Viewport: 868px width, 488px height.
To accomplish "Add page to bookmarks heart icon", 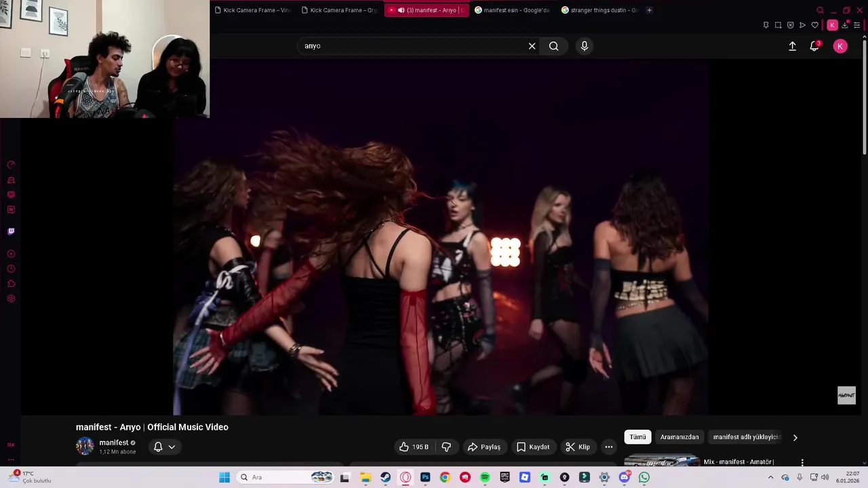I will tap(815, 25).
